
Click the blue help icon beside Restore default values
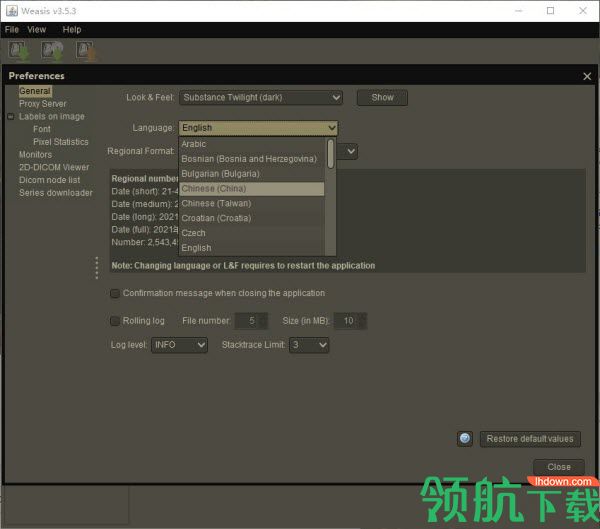465,439
